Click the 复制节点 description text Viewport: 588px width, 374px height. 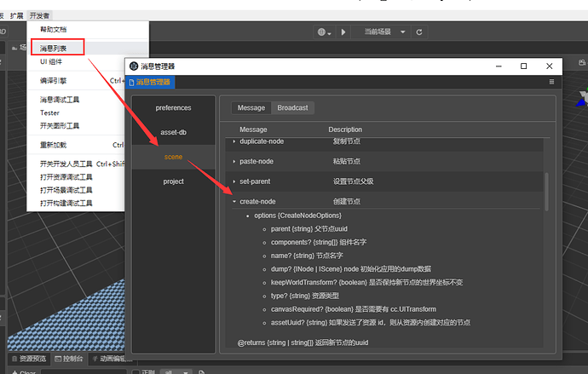pyautogui.click(x=347, y=141)
